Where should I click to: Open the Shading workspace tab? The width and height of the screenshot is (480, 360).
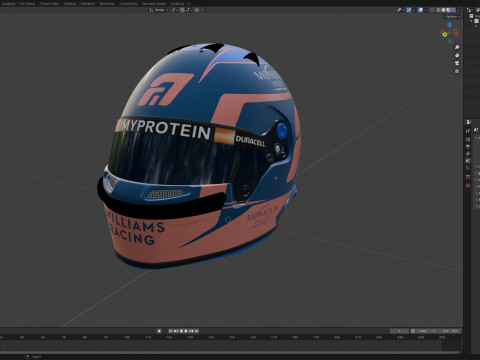[70, 4]
